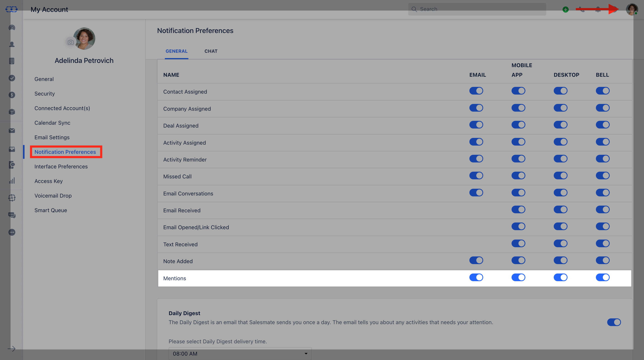Open Connected Account(s) in account menu

[x=62, y=108]
